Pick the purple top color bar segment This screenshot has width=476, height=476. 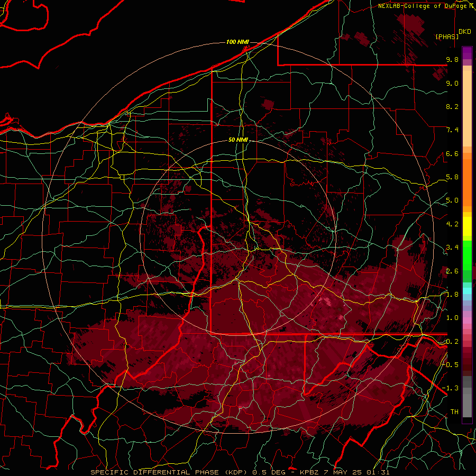click(467, 53)
